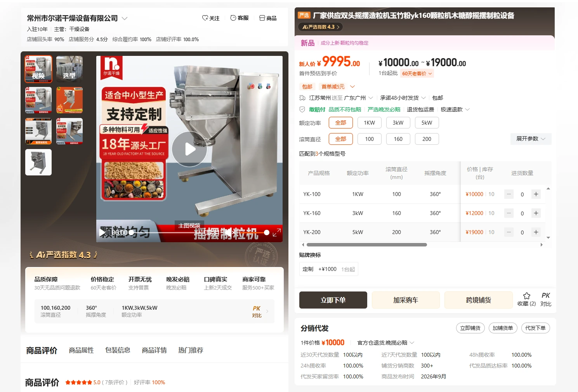
Task: Open the 广东广州 destination dropdown
Action: point(359,98)
